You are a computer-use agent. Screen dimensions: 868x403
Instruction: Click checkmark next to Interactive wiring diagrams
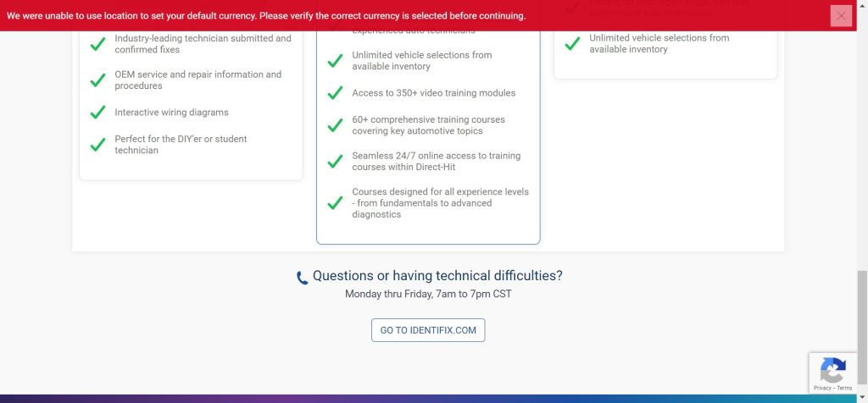(x=97, y=113)
